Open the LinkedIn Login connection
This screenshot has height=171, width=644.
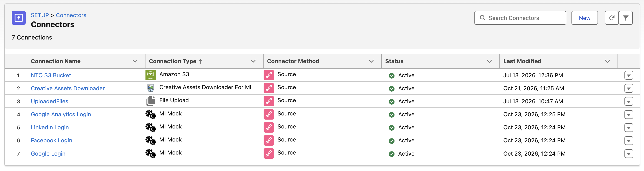coord(50,128)
